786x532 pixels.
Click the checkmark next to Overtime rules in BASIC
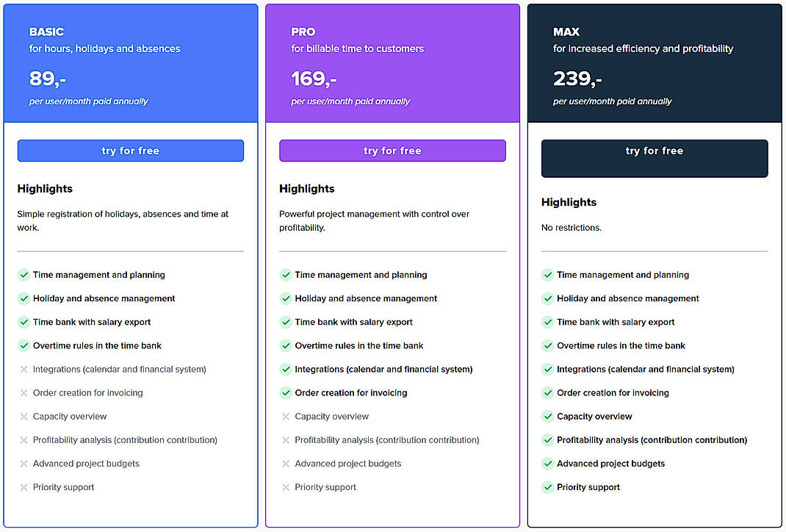pyautogui.click(x=24, y=345)
